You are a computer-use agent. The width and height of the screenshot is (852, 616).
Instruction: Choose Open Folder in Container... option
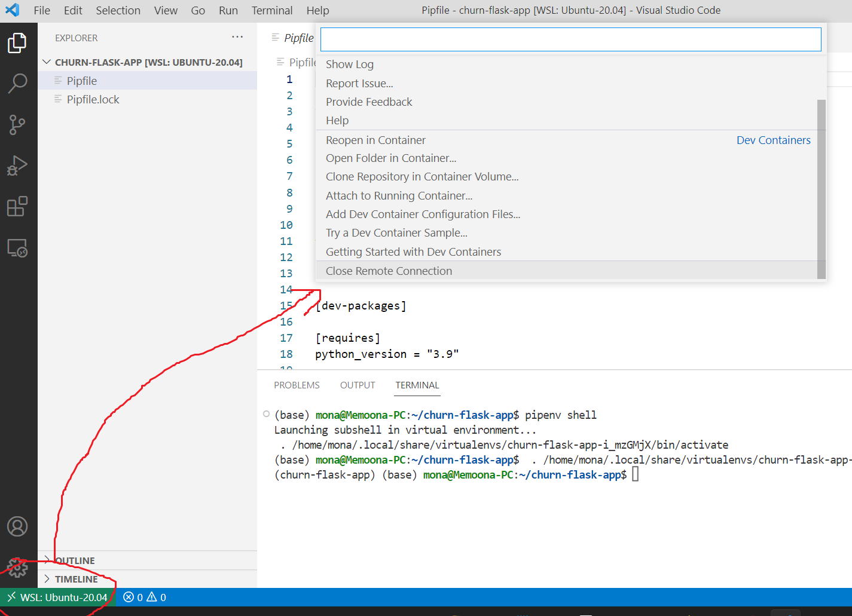click(567, 158)
